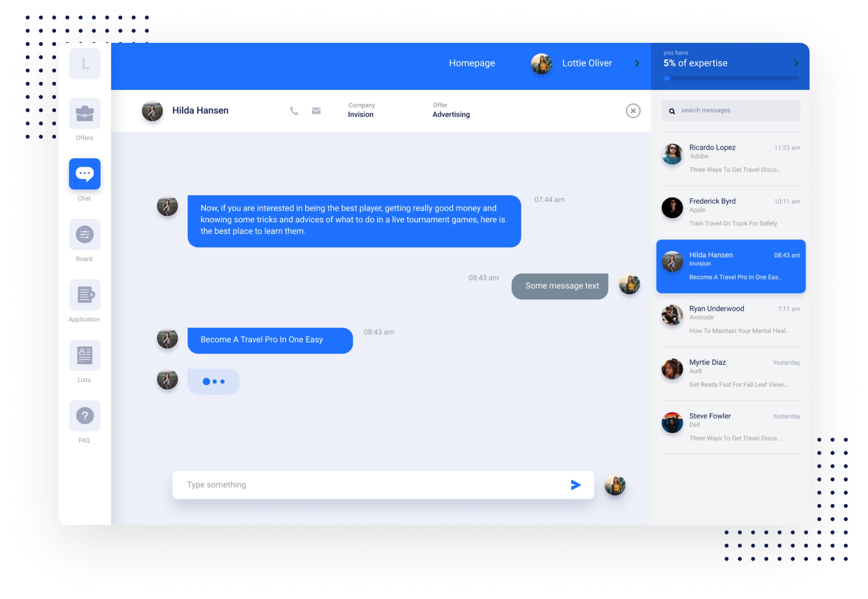This screenshot has width=868, height=599.
Task: Call Hilda Hansen with phone icon
Action: pyautogui.click(x=294, y=111)
